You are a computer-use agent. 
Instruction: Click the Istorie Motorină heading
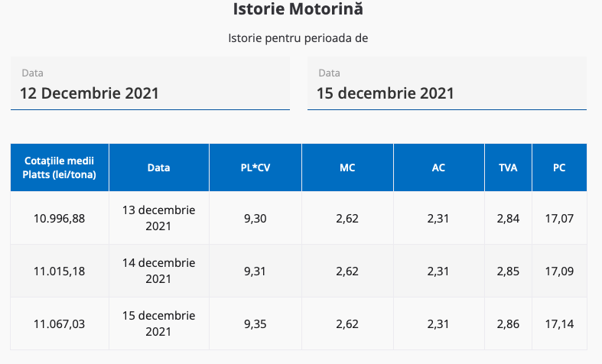(298, 10)
